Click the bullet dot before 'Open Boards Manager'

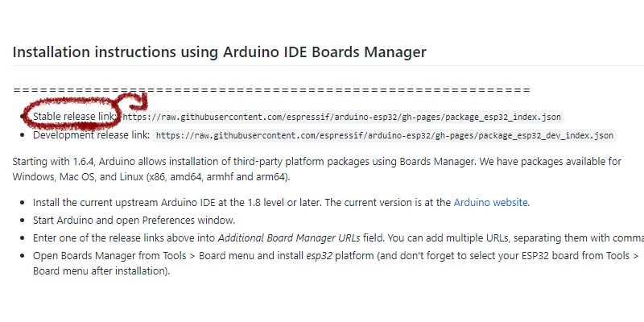(x=23, y=256)
